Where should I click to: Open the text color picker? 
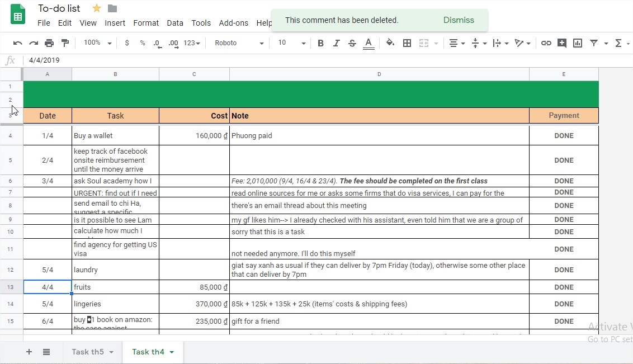pyautogui.click(x=368, y=44)
